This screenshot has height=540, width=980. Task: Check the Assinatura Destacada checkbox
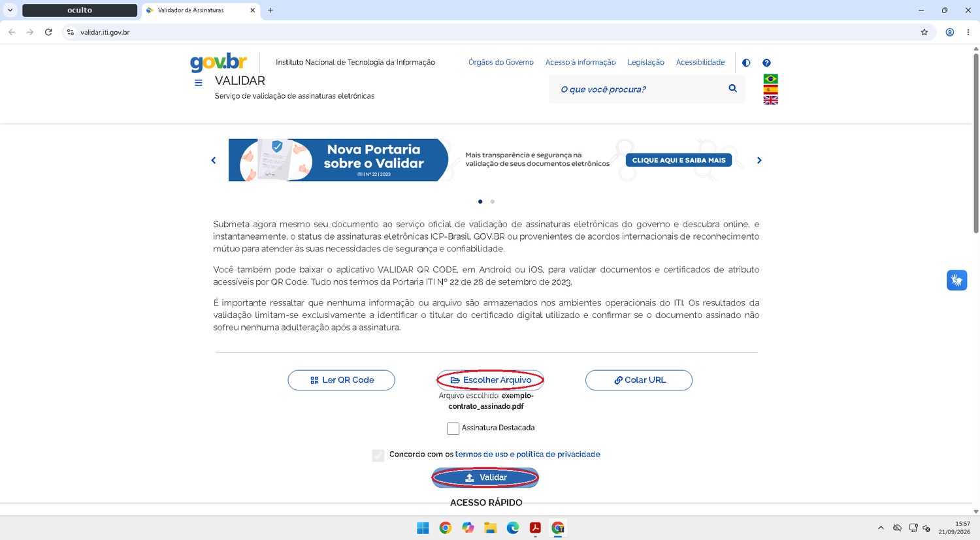pos(453,428)
